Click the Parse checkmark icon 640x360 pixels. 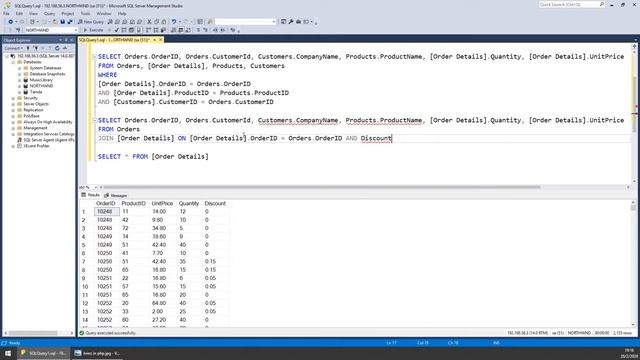click(x=117, y=30)
